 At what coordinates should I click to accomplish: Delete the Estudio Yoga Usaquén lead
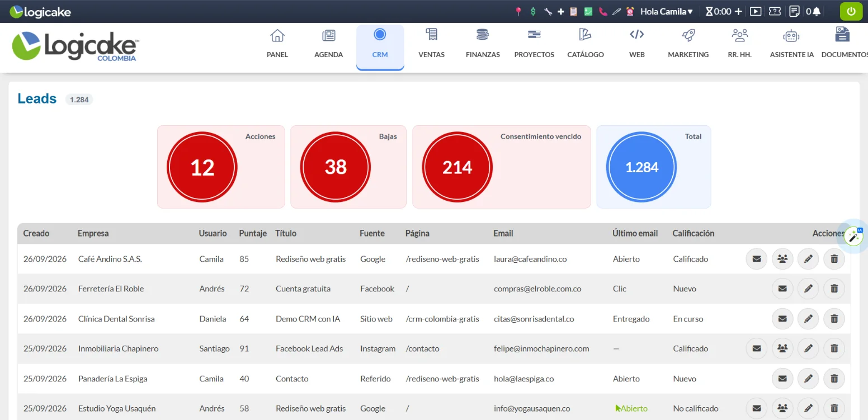(834, 408)
